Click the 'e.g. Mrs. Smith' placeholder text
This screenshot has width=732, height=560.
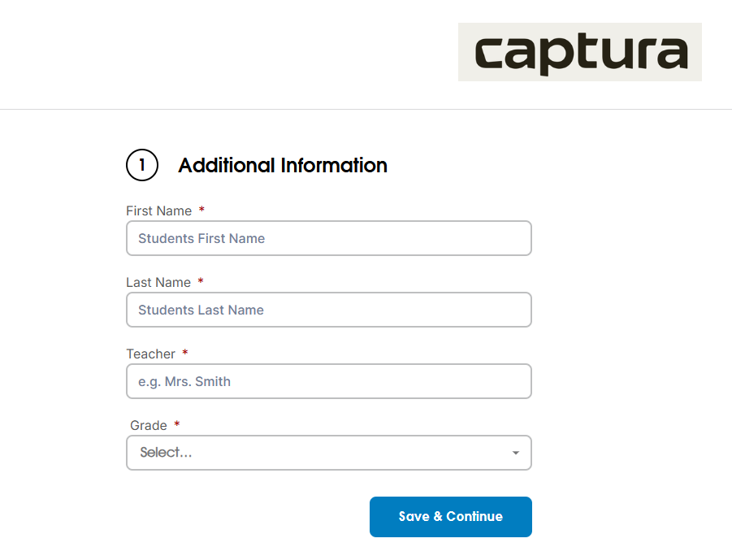pyautogui.click(x=184, y=381)
